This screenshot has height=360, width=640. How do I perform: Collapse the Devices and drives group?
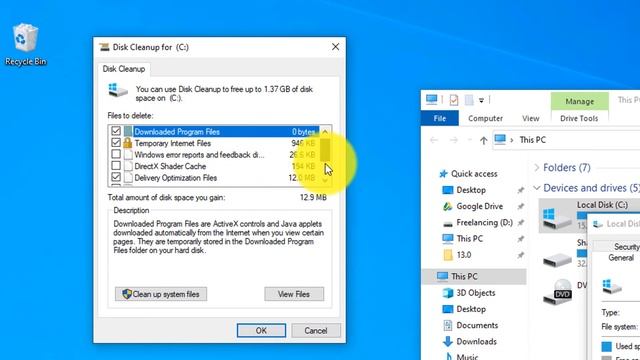(x=537, y=188)
